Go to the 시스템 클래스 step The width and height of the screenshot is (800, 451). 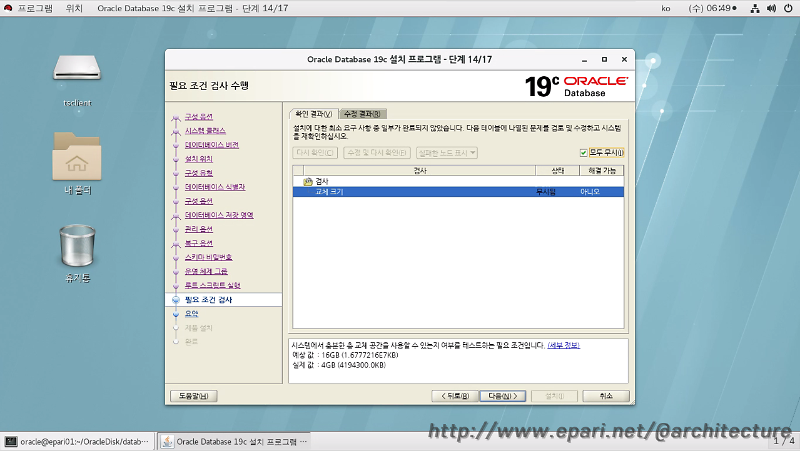click(205, 131)
